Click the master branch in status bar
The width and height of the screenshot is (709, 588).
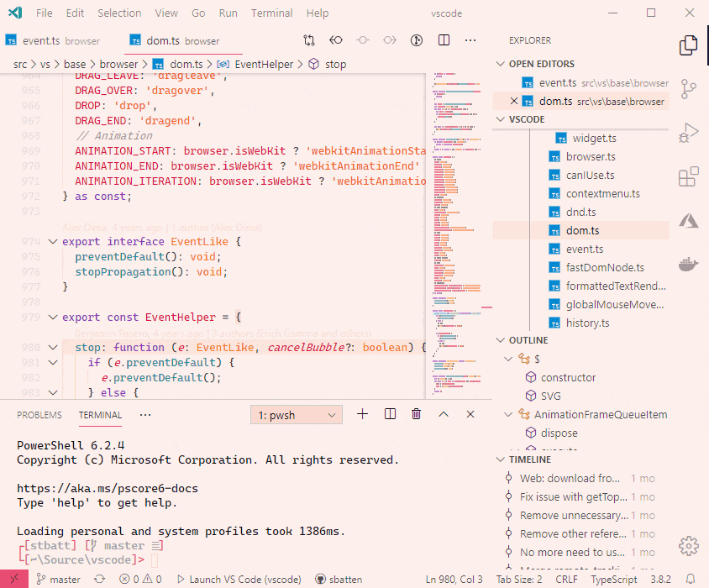click(58, 580)
